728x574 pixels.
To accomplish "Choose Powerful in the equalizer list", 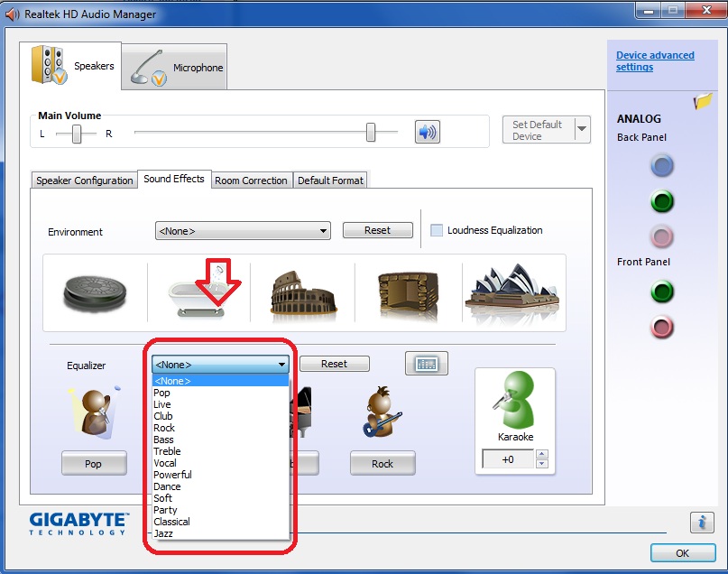I will [x=220, y=475].
